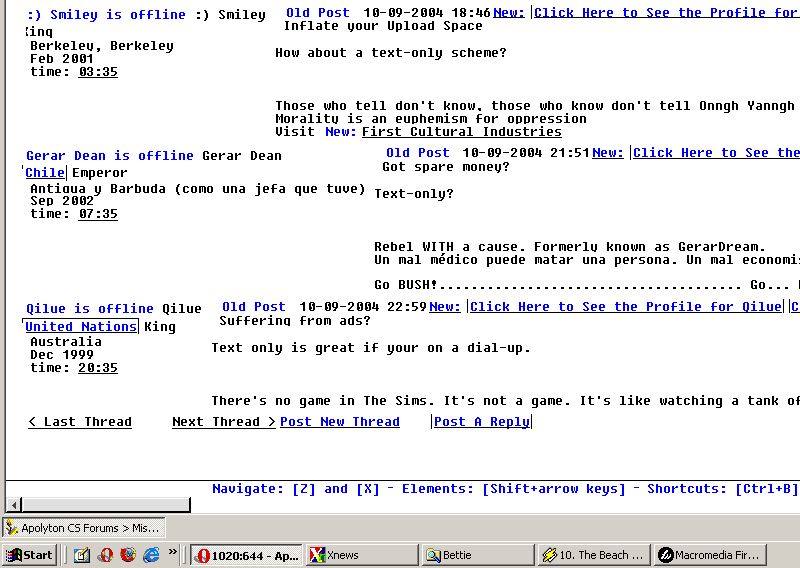Open the United Nations link under Qilue
Image resolution: width=800 pixels, height=568 pixels.
click(81, 327)
